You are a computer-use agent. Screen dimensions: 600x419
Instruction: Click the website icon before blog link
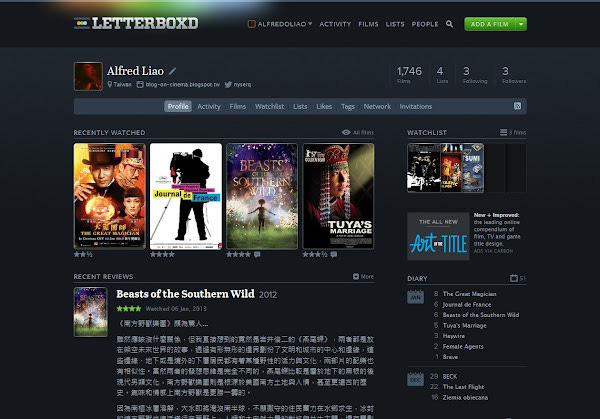(140, 85)
